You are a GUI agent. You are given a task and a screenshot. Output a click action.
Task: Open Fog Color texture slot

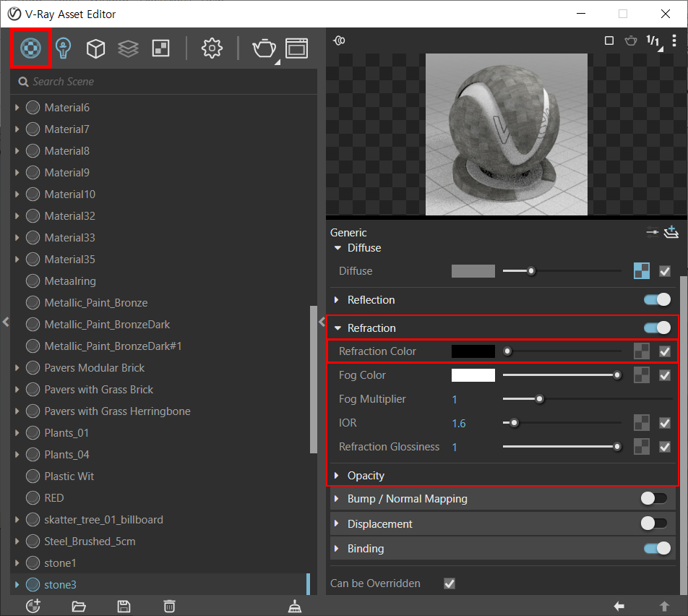click(x=642, y=375)
